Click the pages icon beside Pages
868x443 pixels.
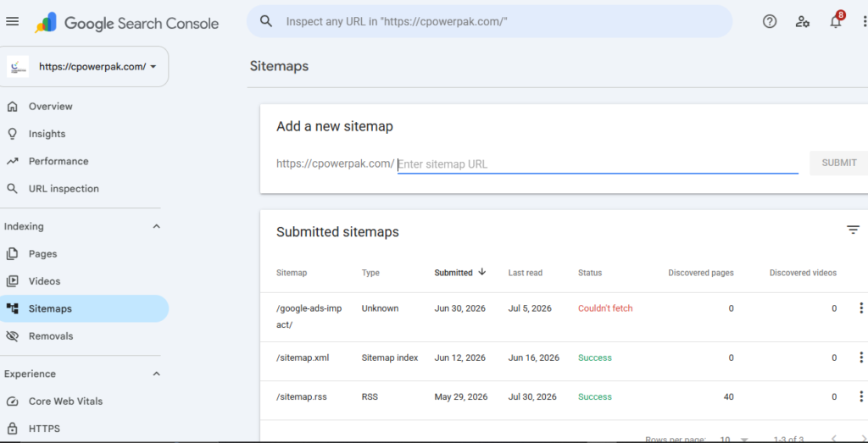click(x=12, y=254)
